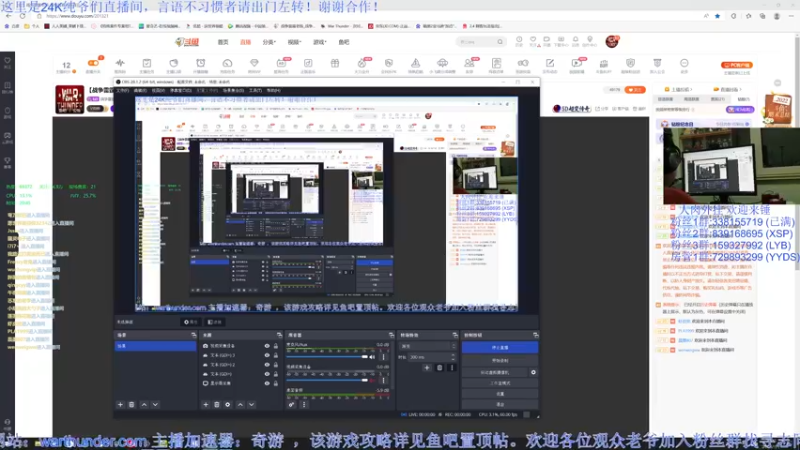Click alarm clock icon in streamer toolbar
Image resolution: width=800 pixels, height=450 pixels.
tap(201, 63)
